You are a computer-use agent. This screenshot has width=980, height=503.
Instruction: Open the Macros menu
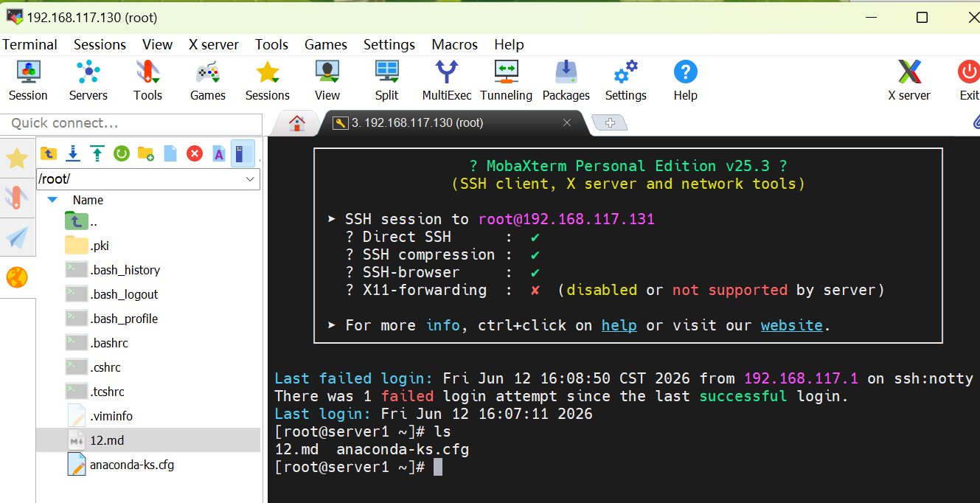tap(455, 44)
